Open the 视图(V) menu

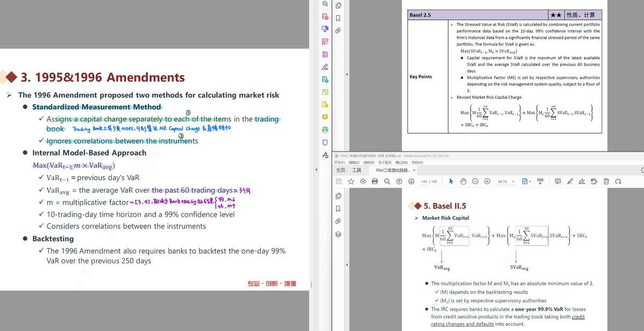click(369, 163)
